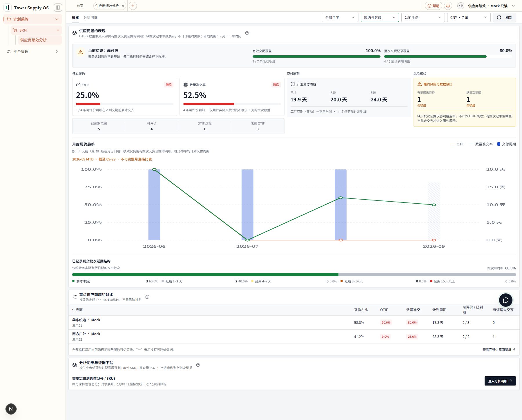
Task: Click the 计划交付周期 clock icon
Action: pyautogui.click(x=293, y=84)
